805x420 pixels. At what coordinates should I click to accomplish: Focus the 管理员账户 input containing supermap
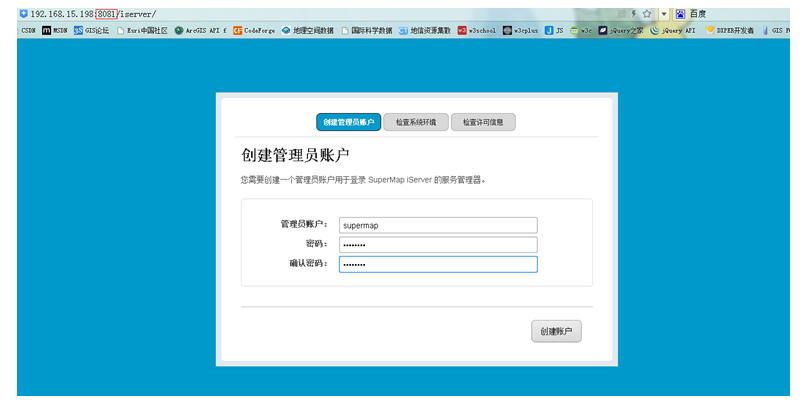pyautogui.click(x=438, y=225)
